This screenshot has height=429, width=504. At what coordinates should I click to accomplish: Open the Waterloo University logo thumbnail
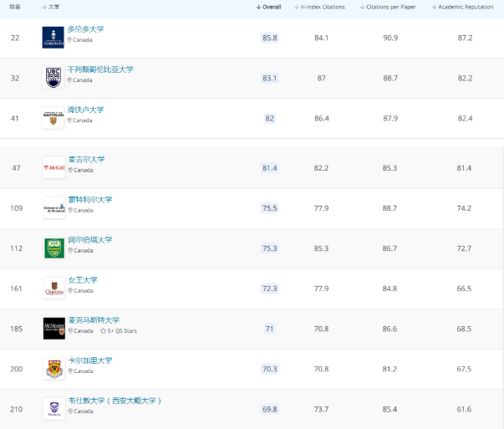click(x=53, y=118)
